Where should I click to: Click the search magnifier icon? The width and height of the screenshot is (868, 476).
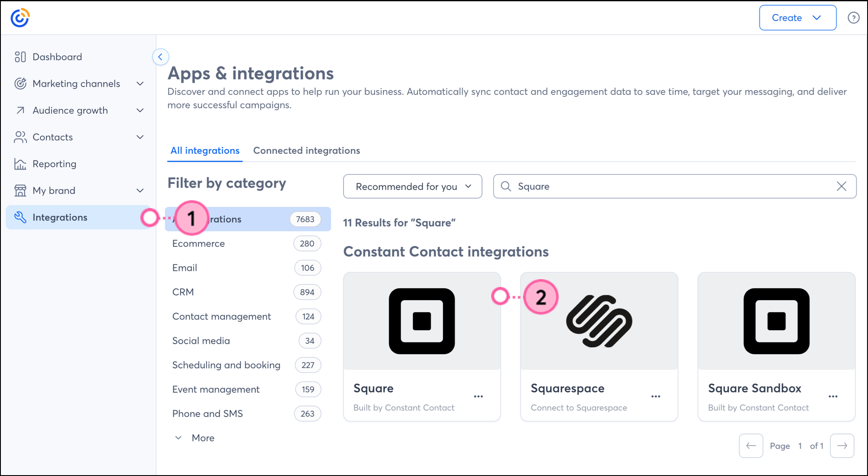tap(505, 186)
